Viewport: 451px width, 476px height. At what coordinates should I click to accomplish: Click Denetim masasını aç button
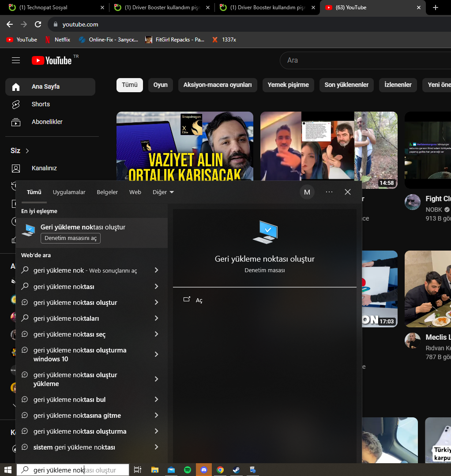point(71,238)
